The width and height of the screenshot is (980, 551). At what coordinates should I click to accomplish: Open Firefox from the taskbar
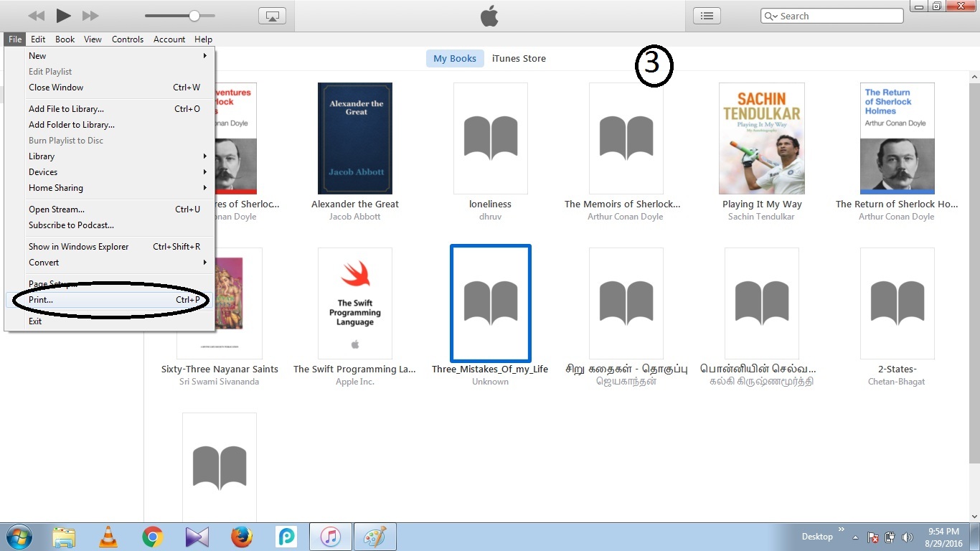point(242,537)
